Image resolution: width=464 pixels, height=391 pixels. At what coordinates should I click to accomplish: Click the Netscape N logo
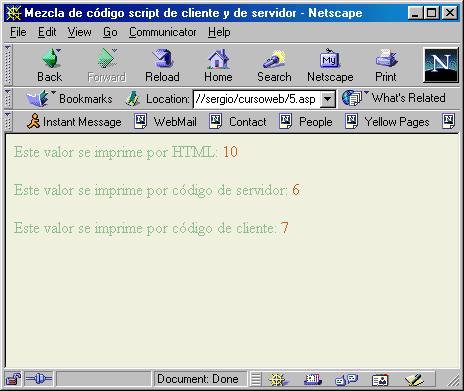(x=441, y=65)
